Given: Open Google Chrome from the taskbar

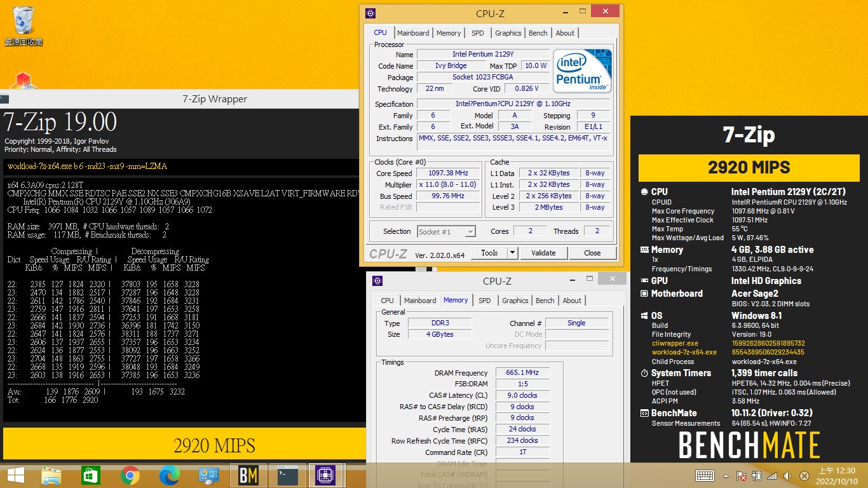Looking at the screenshot, I should click(x=130, y=475).
